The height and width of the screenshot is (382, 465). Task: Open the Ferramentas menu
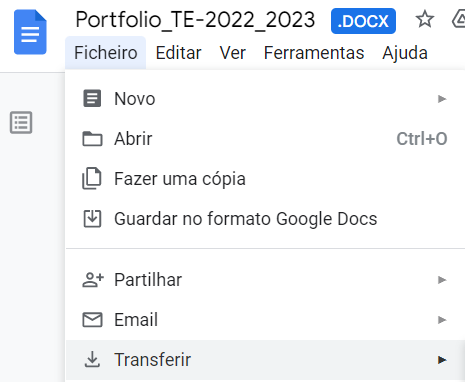point(314,53)
